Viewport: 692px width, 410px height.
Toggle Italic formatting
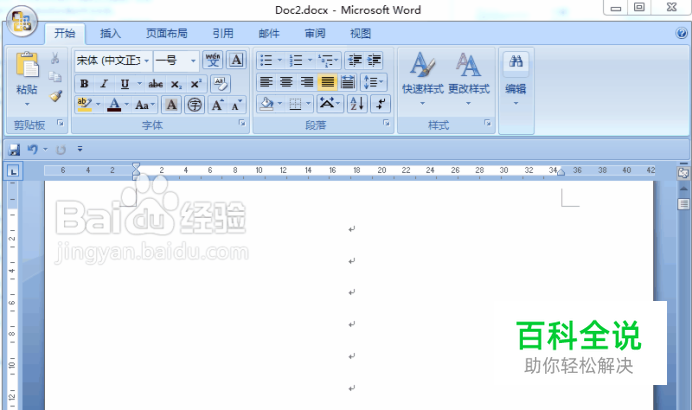click(104, 84)
